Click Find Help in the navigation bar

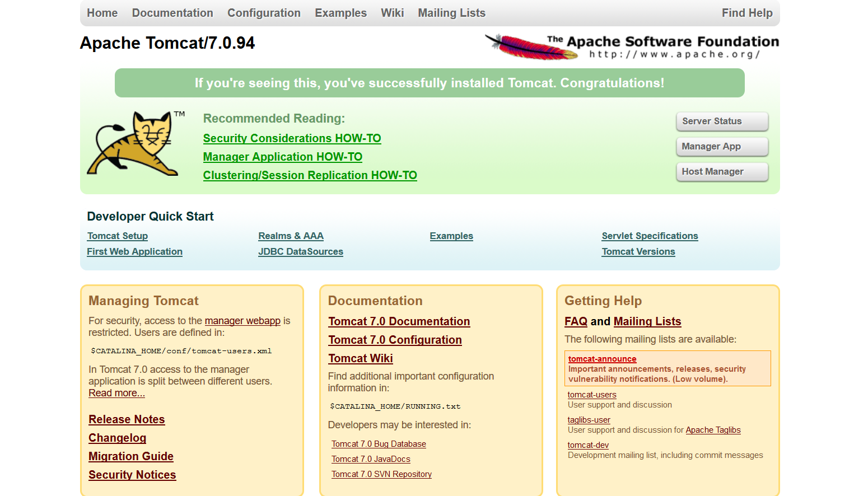(747, 13)
